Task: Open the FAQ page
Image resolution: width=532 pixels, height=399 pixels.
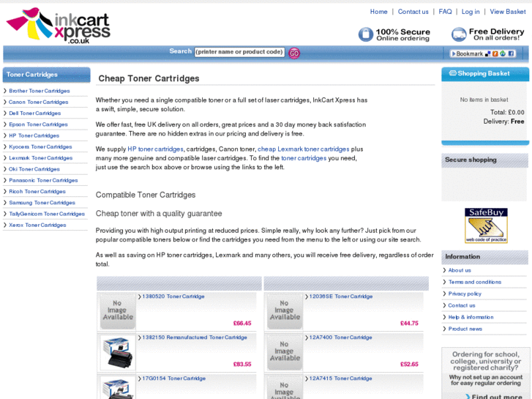Action: [445, 12]
